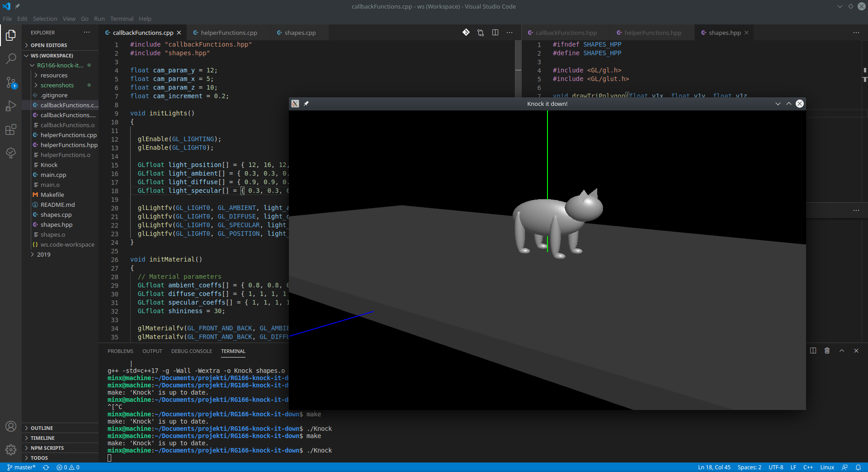Open More Actions for the left editor group
The height and width of the screenshot is (472, 868).
point(509,33)
